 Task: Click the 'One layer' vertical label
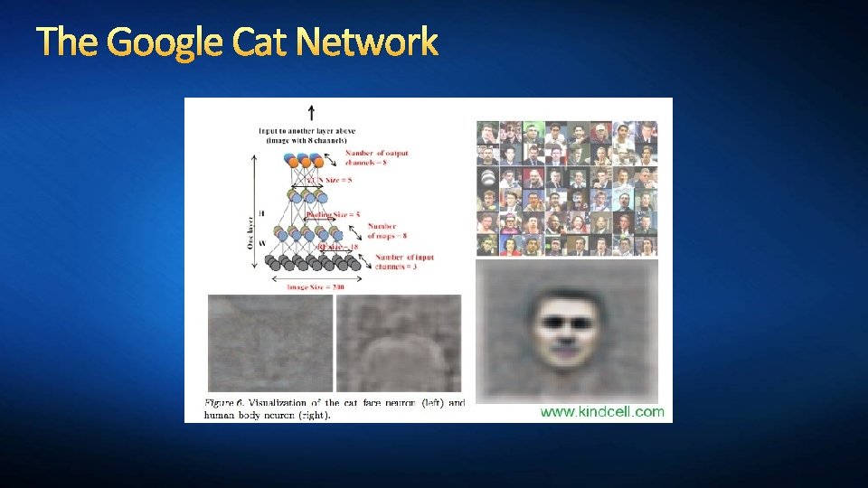(250, 232)
